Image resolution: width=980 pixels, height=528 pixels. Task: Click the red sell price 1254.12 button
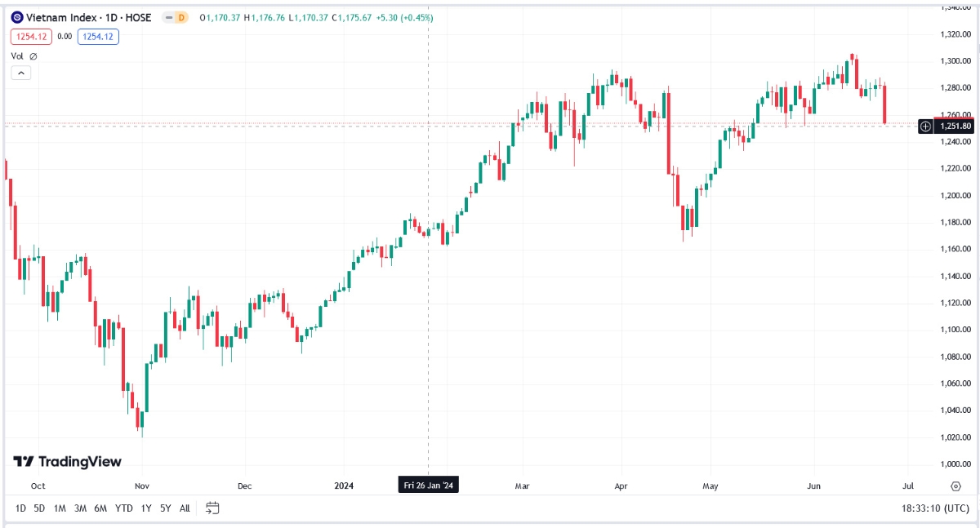pyautogui.click(x=32, y=37)
